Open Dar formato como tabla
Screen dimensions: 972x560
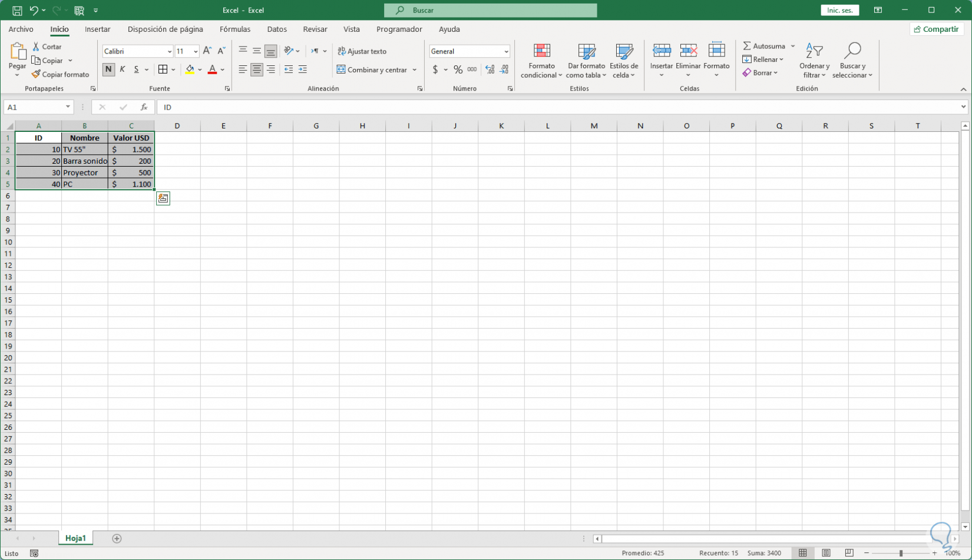point(586,61)
